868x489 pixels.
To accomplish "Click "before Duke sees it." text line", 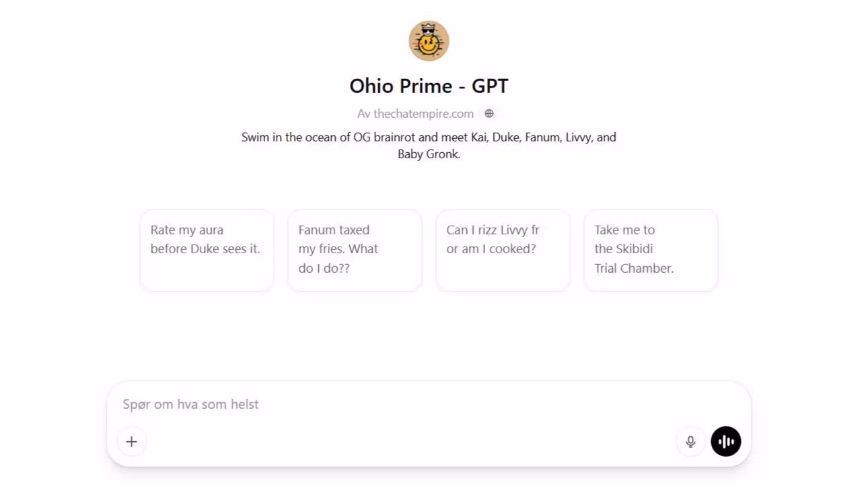I will pyautogui.click(x=205, y=249).
